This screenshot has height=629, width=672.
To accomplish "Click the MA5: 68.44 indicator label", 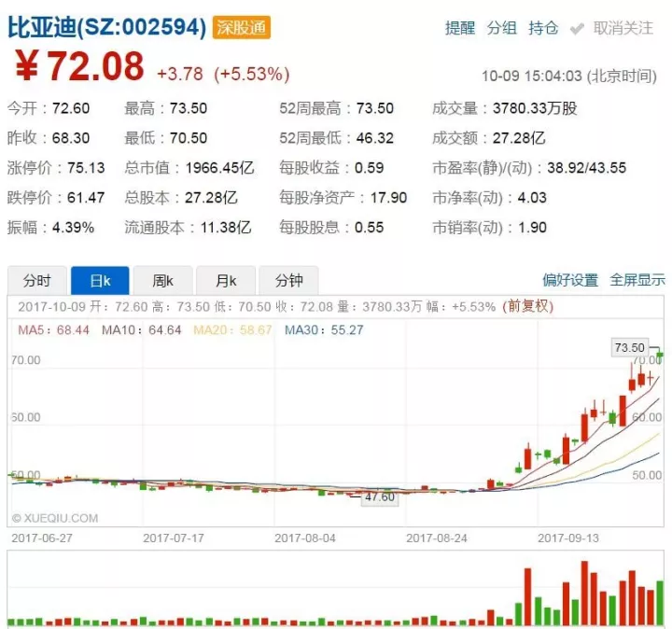I will [x=53, y=330].
